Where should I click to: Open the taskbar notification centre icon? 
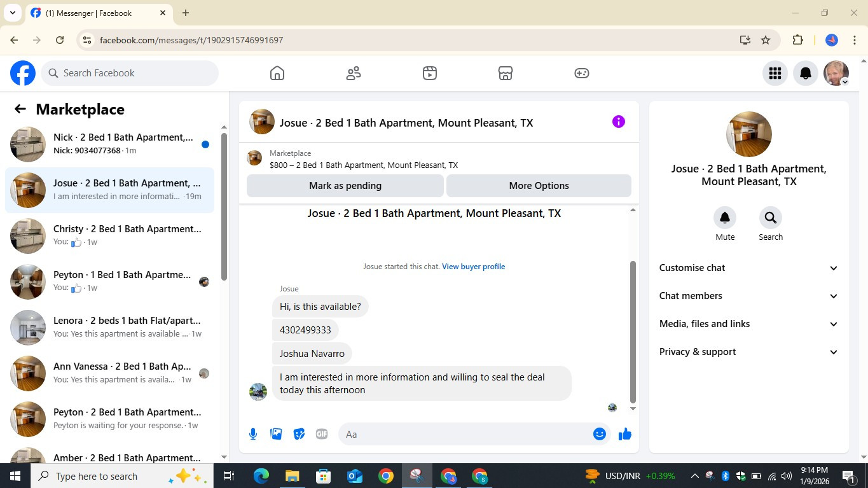[848, 476]
